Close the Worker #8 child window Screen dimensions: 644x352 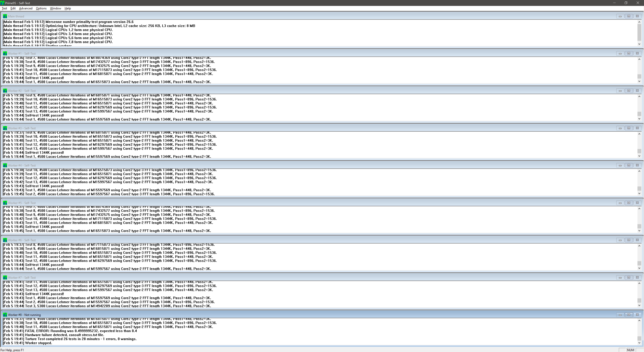pos(637,315)
